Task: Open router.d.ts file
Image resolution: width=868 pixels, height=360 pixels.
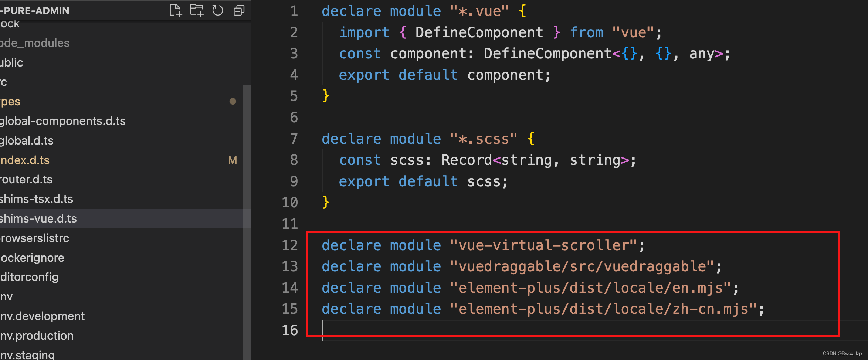Action: pyautogui.click(x=26, y=179)
